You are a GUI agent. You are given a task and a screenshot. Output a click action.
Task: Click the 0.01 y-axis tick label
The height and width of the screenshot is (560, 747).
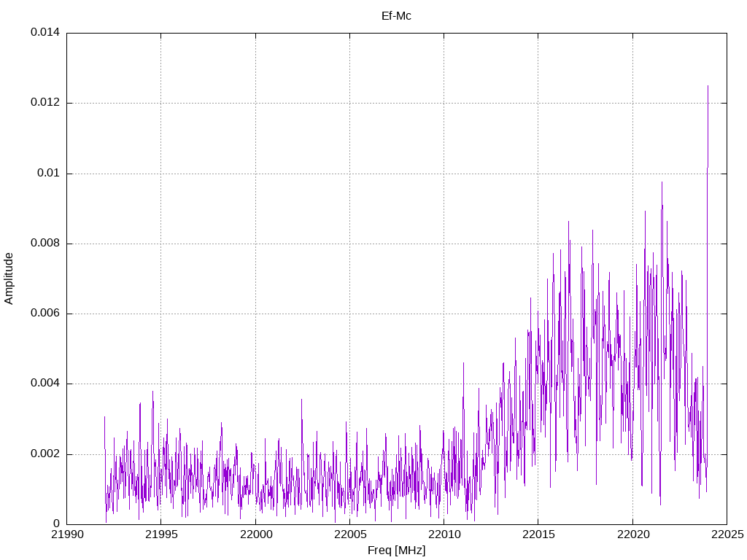pos(47,174)
